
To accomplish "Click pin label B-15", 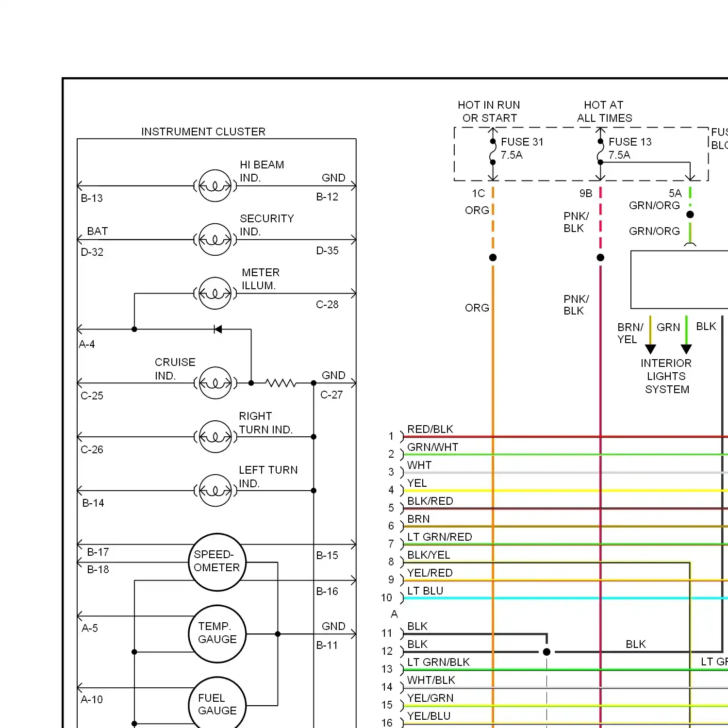I will tap(327, 555).
